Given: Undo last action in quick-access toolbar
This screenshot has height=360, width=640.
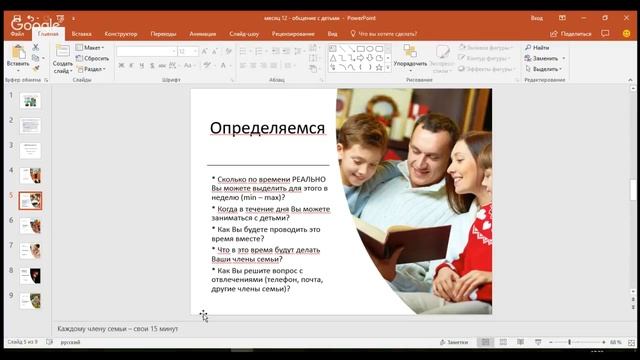Looking at the screenshot, I should point(31,18).
